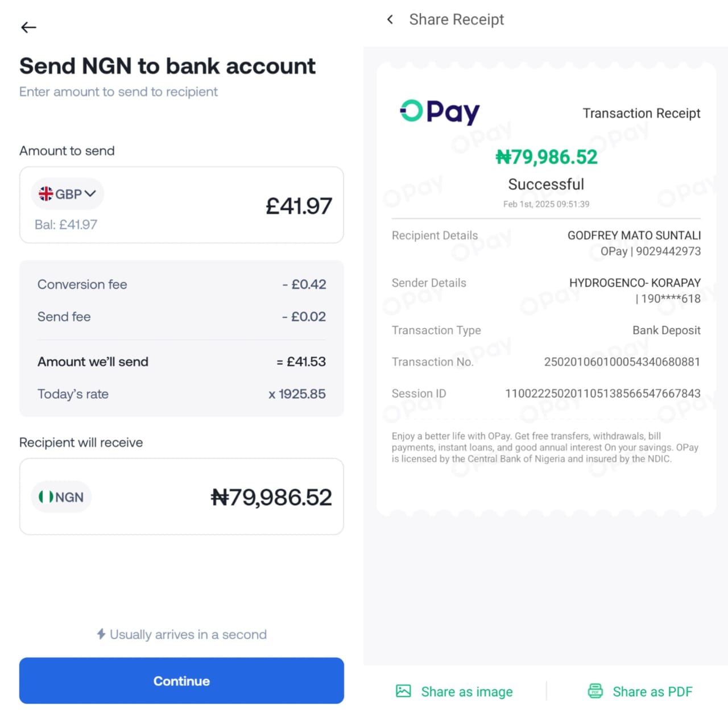Click the Today's rate 1925.85 row
The width and height of the screenshot is (728, 728).
pos(181,394)
